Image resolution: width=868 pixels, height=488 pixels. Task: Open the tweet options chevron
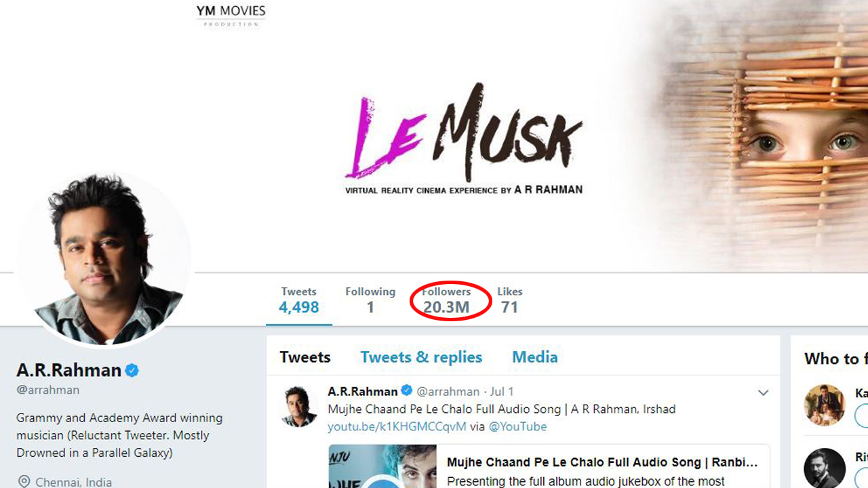(x=763, y=392)
